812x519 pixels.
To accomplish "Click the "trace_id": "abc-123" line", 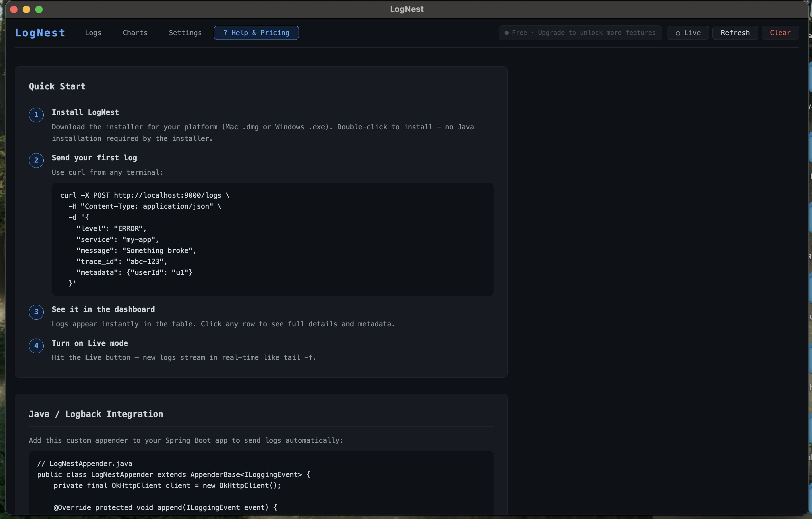I will tap(122, 261).
